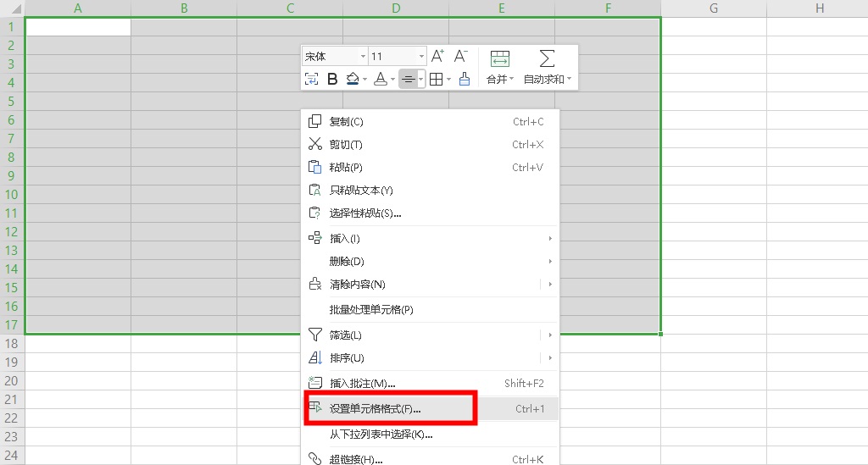Select the column H header
868x465 pixels.
coord(818,8)
